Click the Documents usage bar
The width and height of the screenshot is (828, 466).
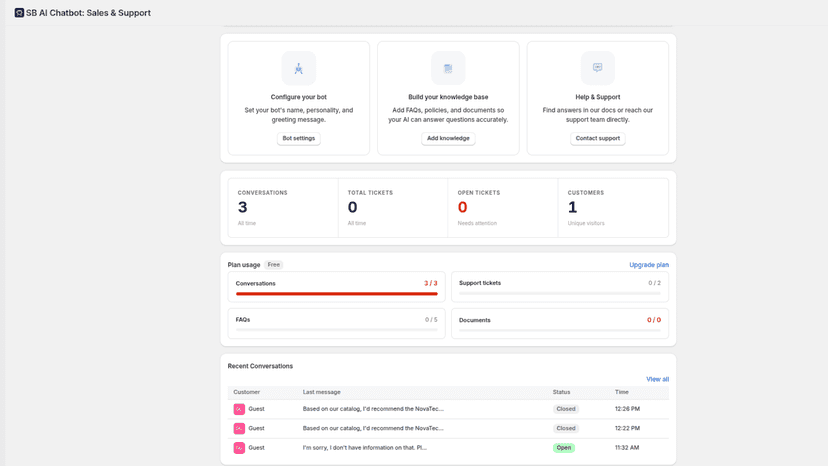(x=560, y=330)
